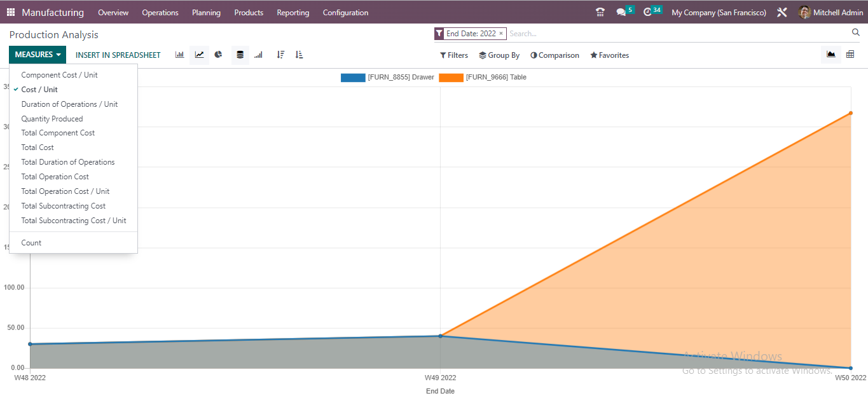Switch to bar chart view

click(179, 55)
